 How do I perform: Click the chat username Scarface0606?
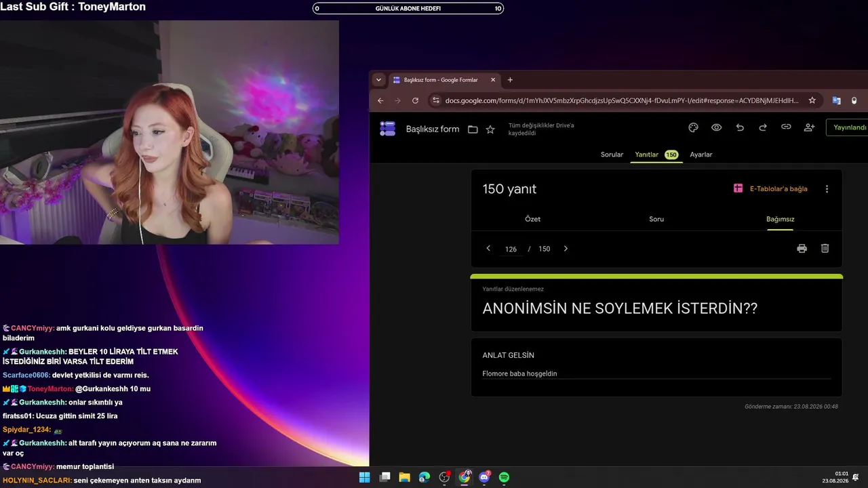tap(26, 375)
